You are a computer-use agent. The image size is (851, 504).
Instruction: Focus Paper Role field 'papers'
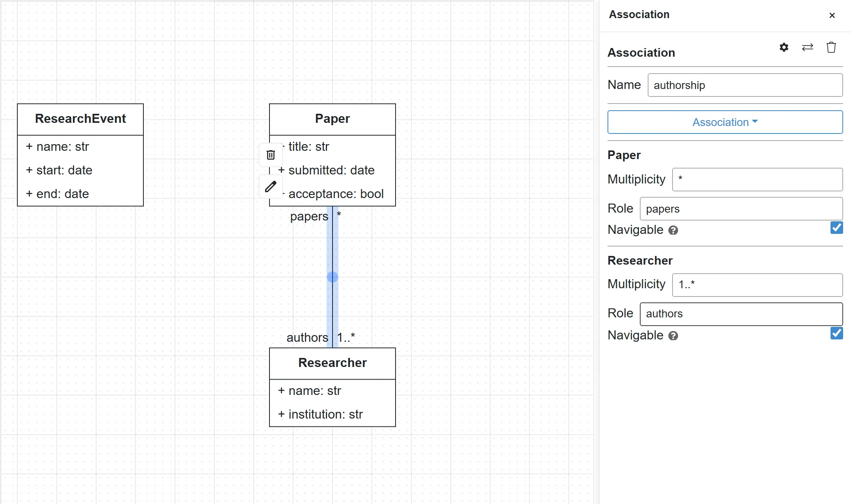(741, 209)
